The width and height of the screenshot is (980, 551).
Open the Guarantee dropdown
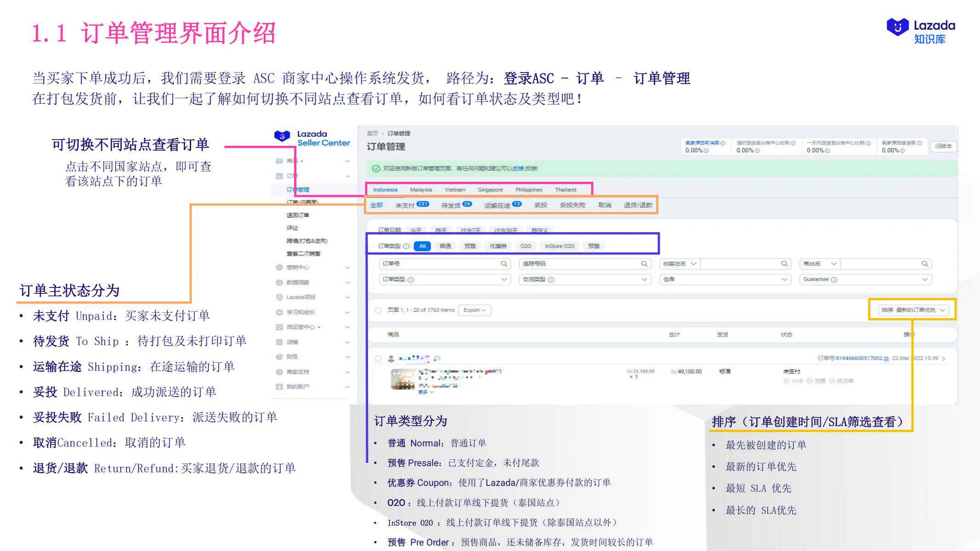point(866,279)
